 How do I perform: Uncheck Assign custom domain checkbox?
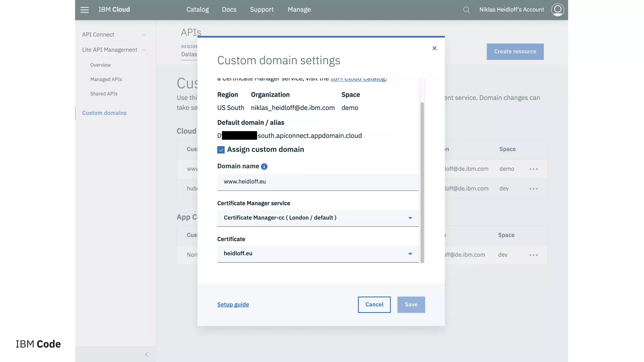[x=221, y=150]
